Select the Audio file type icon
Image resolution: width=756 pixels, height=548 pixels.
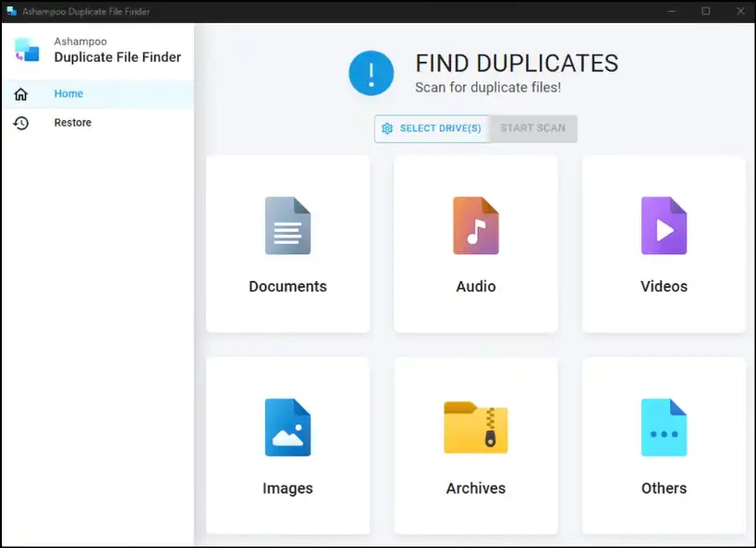[x=475, y=225]
